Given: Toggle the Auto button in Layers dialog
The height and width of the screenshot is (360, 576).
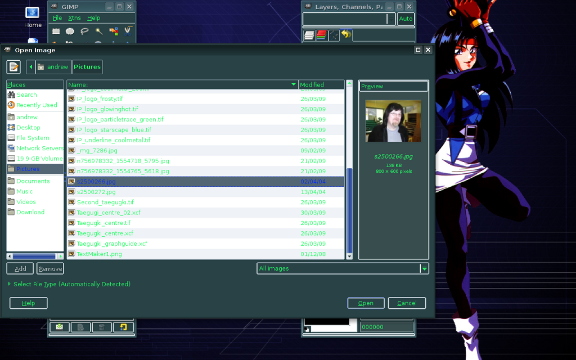Looking at the screenshot, I should pyautogui.click(x=406, y=19).
